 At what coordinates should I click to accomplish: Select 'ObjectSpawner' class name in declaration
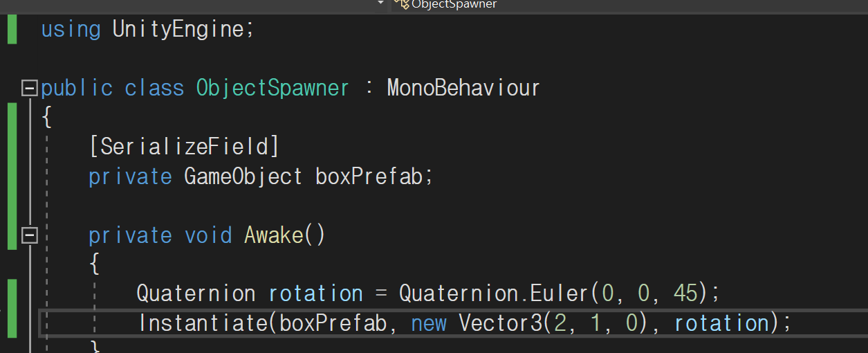click(x=273, y=89)
